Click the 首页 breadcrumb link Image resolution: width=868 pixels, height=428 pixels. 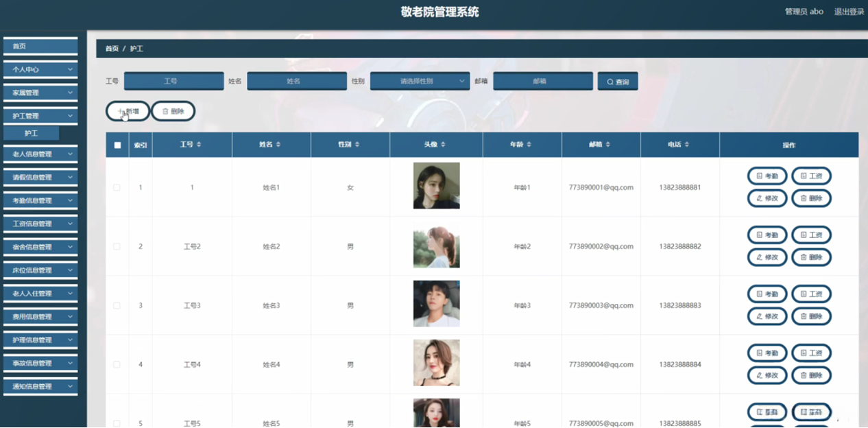pos(112,49)
